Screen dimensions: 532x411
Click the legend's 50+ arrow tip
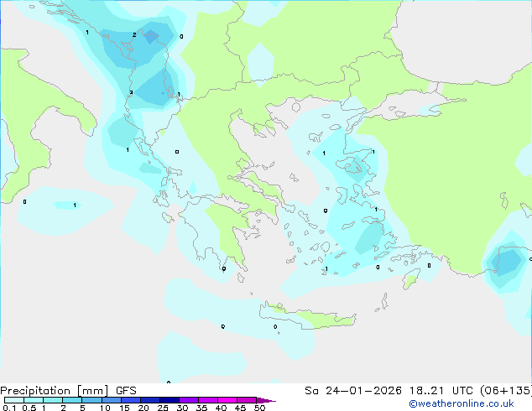pyautogui.click(x=266, y=400)
